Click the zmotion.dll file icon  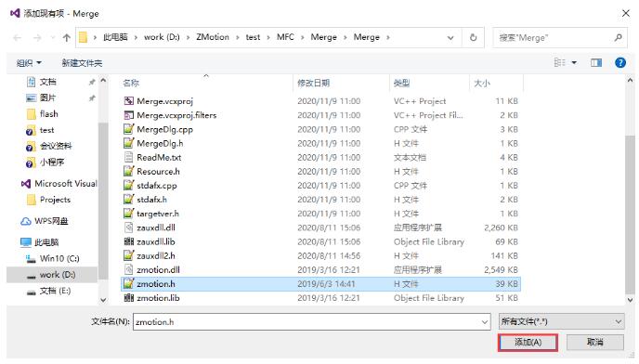[x=129, y=270]
